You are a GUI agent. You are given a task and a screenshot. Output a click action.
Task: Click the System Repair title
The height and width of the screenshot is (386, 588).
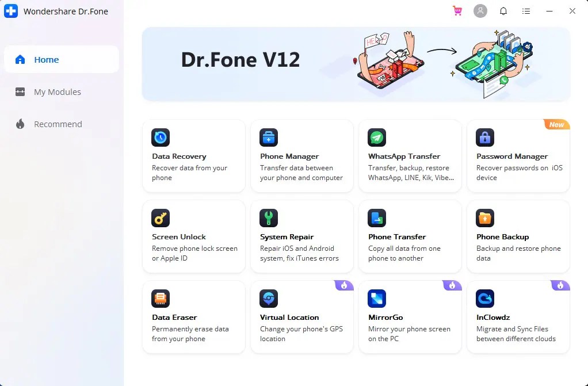point(287,237)
